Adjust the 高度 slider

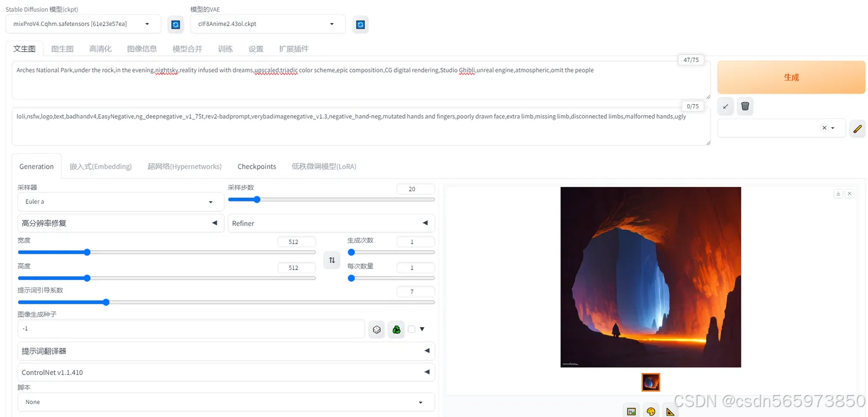tap(167, 278)
